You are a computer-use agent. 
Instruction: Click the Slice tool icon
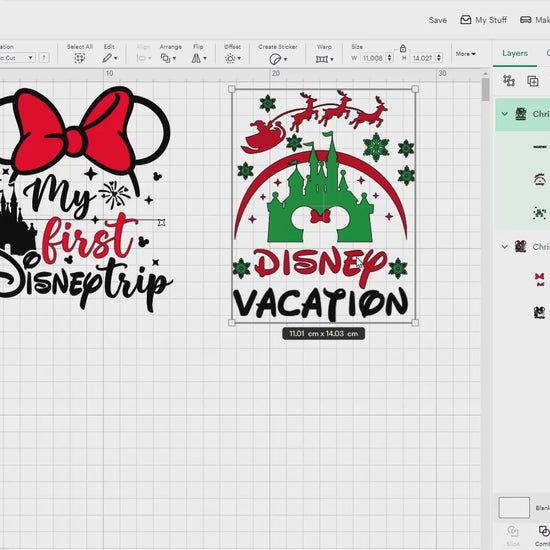click(512, 531)
